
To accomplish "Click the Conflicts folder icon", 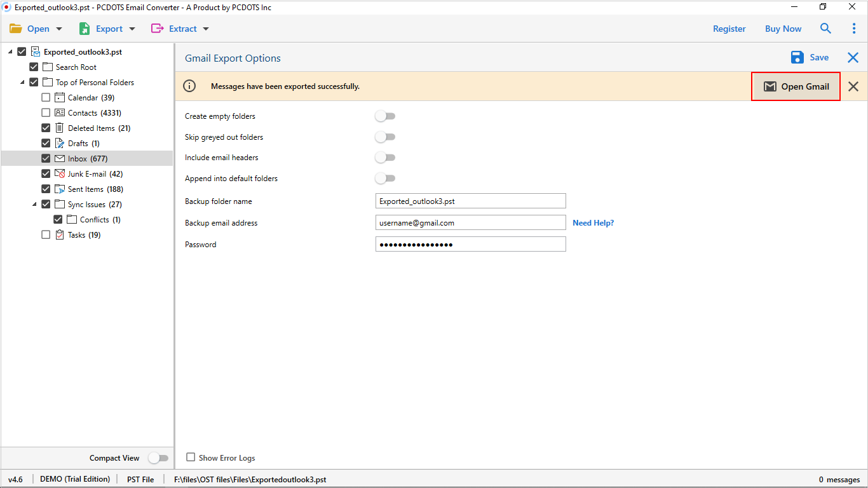I will [72, 219].
